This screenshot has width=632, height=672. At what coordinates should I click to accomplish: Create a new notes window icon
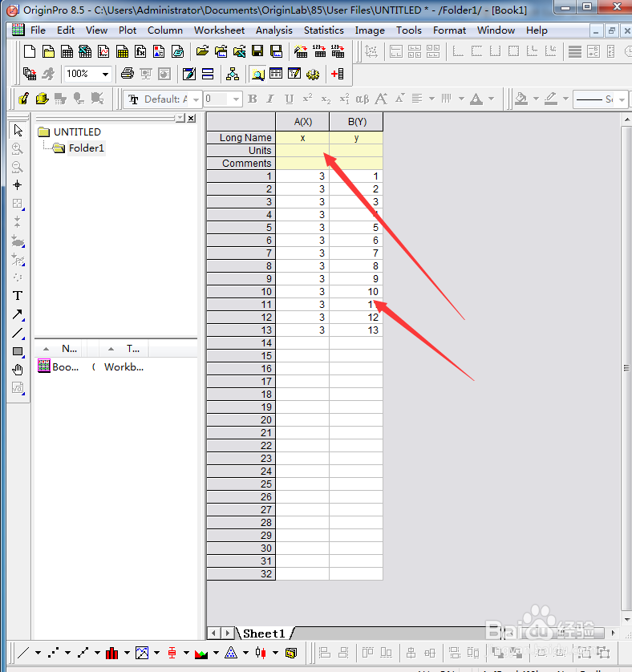177,52
